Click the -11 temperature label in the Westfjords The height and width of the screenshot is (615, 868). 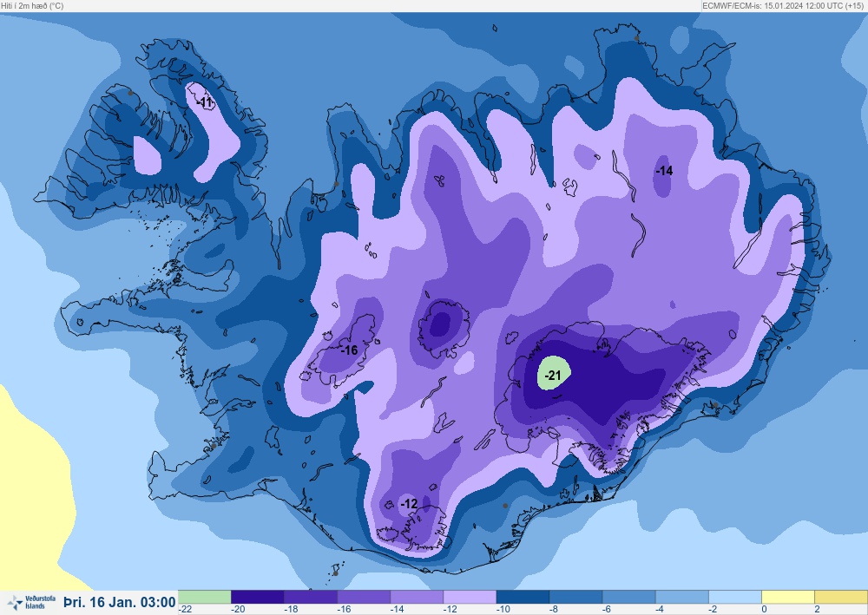[x=205, y=103]
